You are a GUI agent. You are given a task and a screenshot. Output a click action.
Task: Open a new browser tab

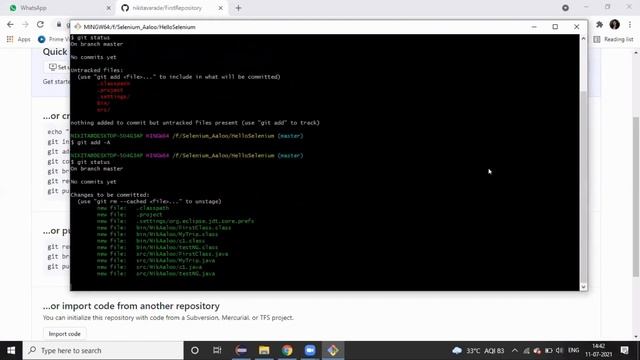point(238,8)
